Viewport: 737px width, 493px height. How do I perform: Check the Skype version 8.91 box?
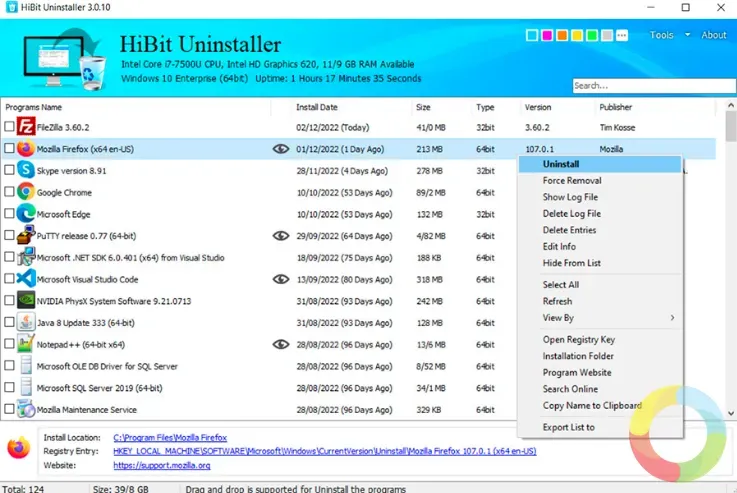[x=9, y=170]
